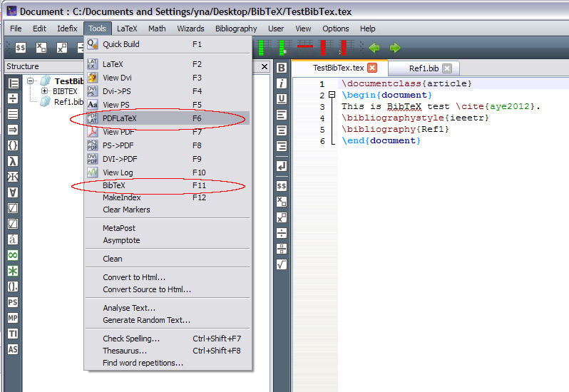Insert square root with the √ icon
The height and width of the screenshot is (392, 569).
[x=282, y=264]
